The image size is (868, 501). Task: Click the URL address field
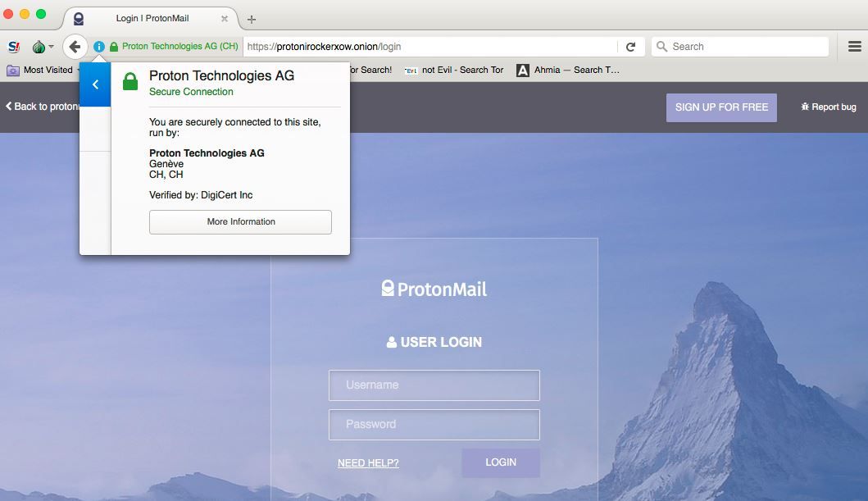point(430,47)
